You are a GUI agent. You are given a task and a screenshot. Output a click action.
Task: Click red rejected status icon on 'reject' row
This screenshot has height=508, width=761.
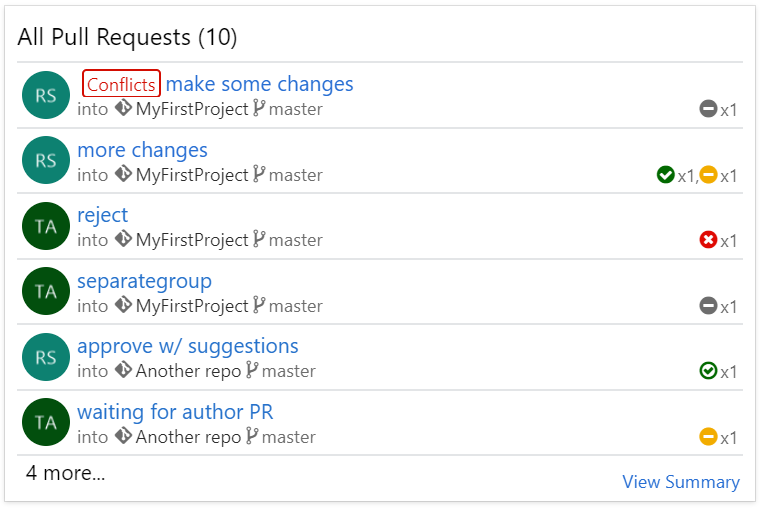[x=709, y=240]
